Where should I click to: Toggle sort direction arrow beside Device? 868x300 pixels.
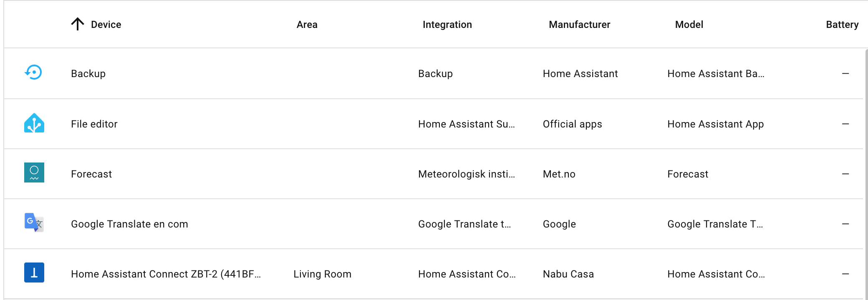[78, 24]
